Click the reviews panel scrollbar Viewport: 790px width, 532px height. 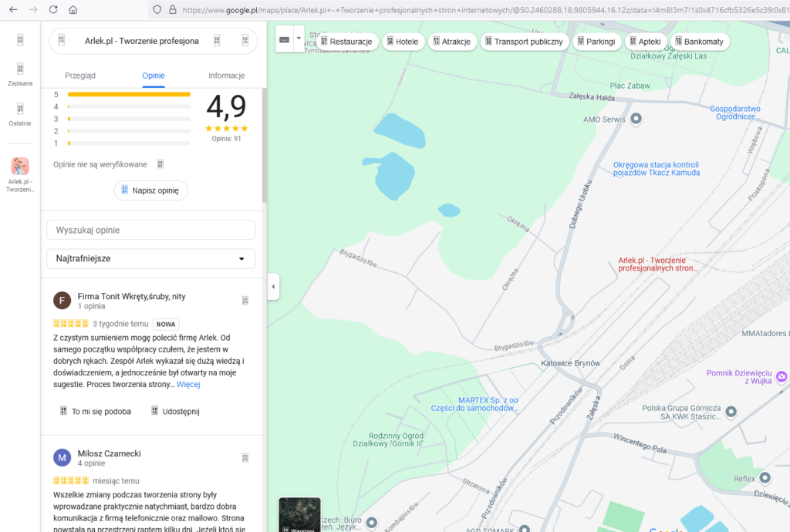(x=264, y=146)
